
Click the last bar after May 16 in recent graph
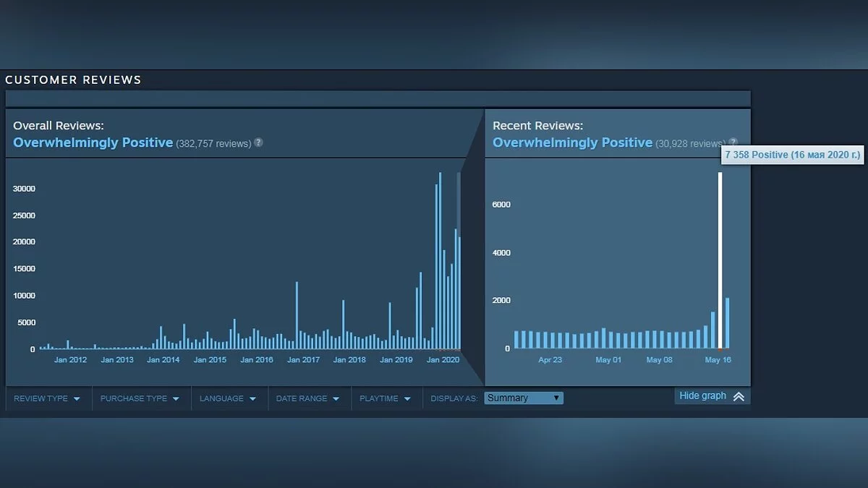(727, 323)
